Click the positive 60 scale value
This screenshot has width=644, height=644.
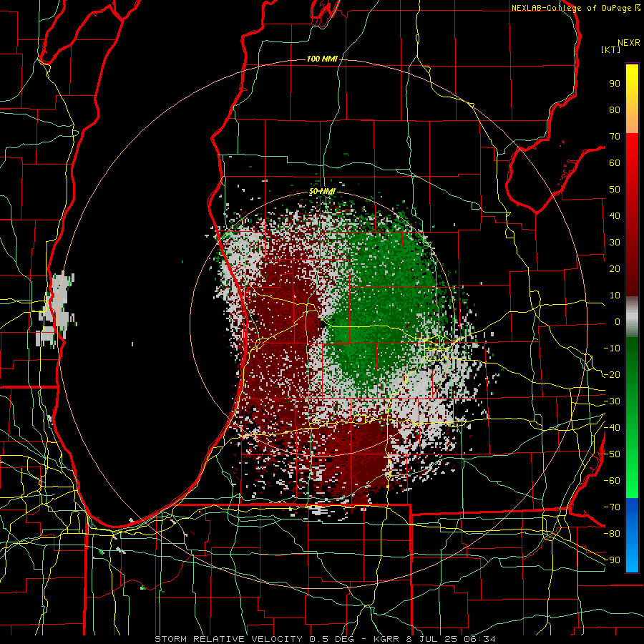pyautogui.click(x=615, y=162)
